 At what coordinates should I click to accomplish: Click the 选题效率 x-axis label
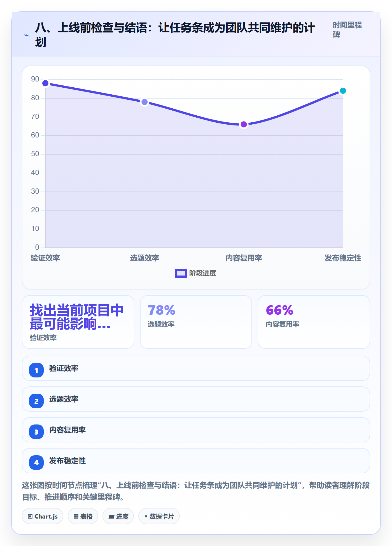[144, 258]
